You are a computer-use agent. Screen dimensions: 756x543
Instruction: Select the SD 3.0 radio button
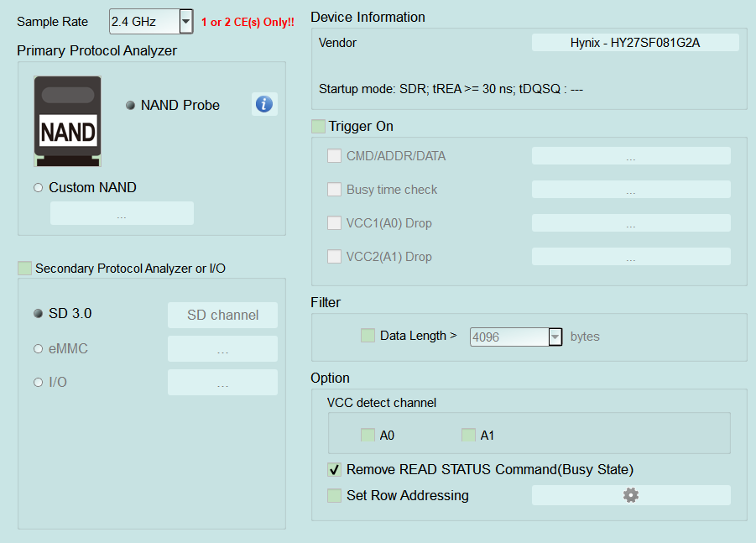coord(38,313)
